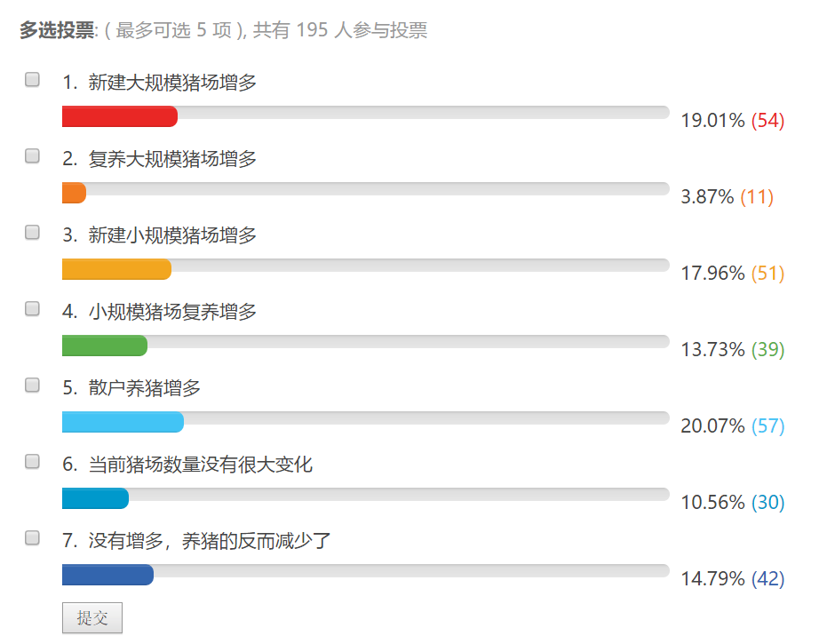Check the 散户养猪增多 option box

coord(33,386)
